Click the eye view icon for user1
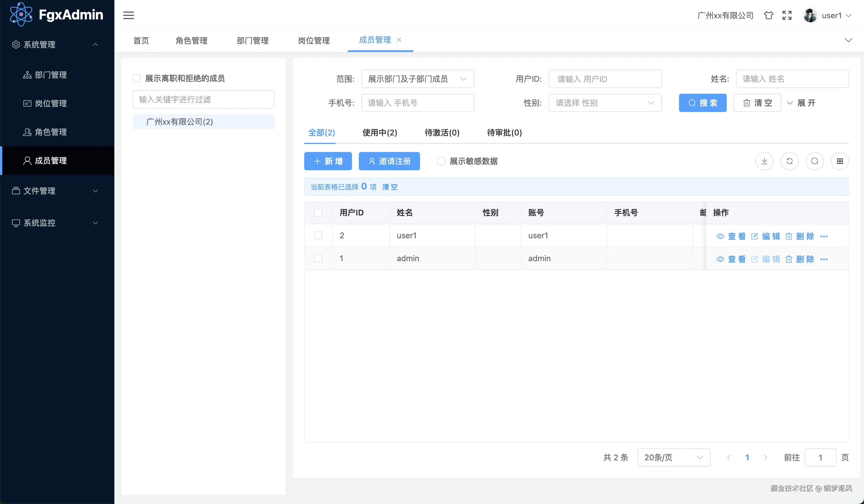 720,236
